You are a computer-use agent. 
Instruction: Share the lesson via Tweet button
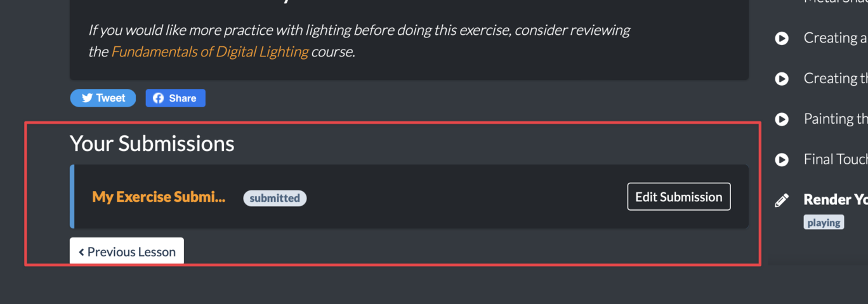tap(103, 98)
